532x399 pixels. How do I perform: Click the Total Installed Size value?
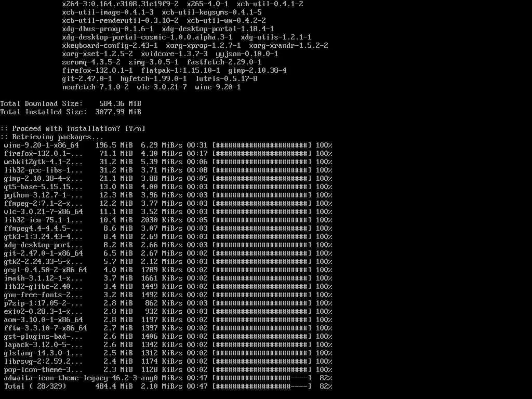[x=118, y=112]
